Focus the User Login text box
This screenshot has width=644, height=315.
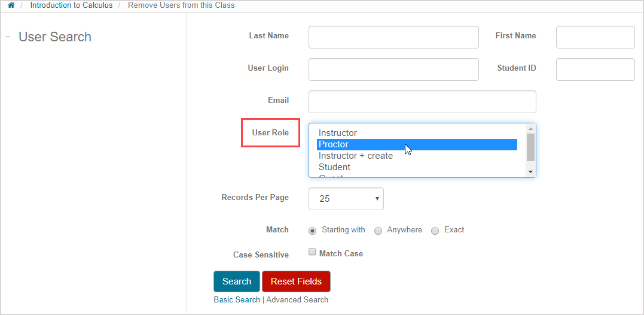pyautogui.click(x=393, y=69)
